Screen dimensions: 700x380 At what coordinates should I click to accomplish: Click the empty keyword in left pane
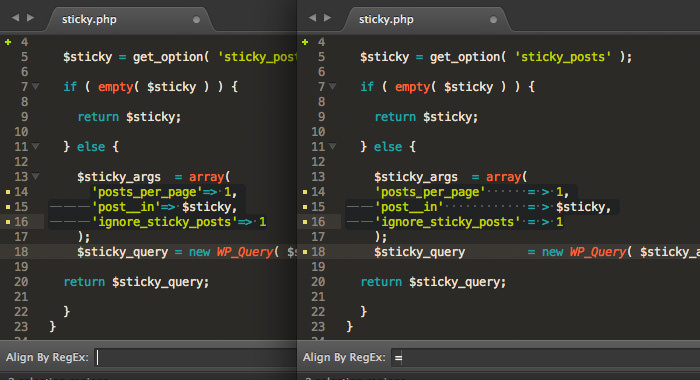pos(116,87)
